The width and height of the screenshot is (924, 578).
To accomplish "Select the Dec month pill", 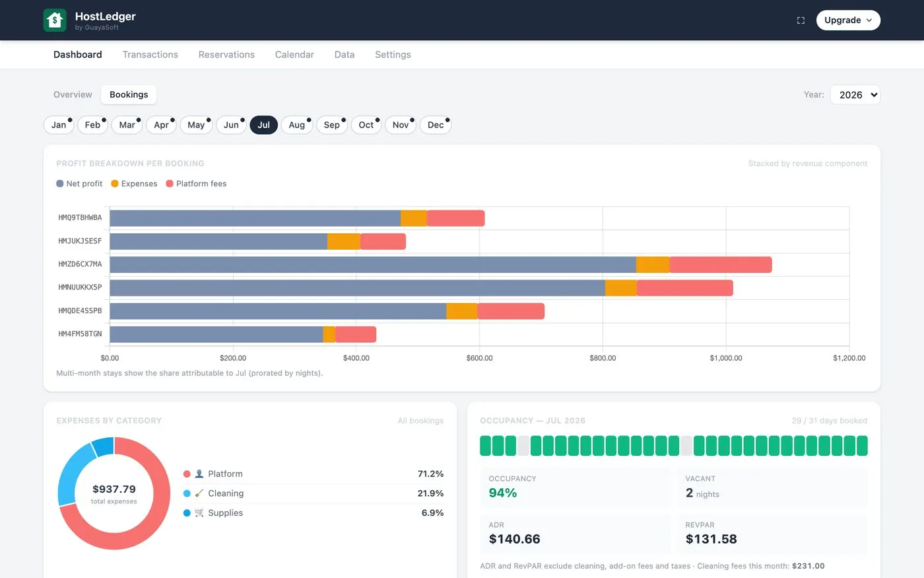I will point(436,125).
